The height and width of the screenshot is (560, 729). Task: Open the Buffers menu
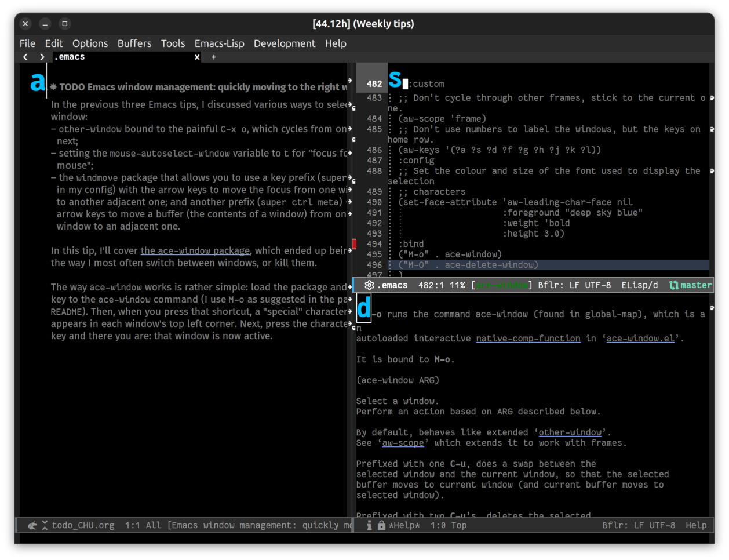(134, 43)
